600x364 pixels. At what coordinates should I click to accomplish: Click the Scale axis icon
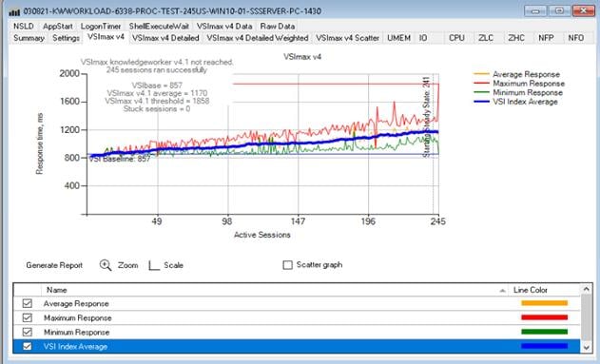click(154, 265)
